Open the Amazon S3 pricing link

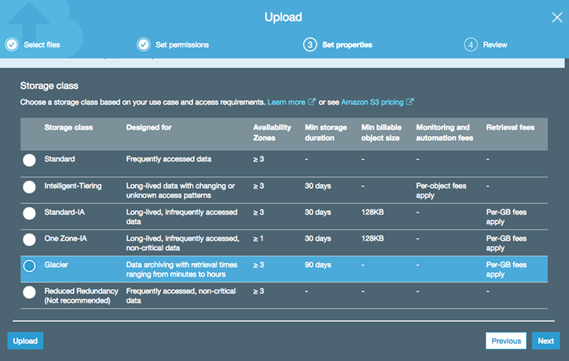(372, 102)
